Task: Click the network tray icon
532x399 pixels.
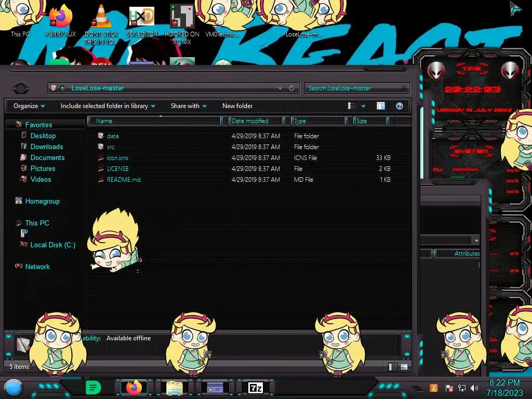Action: coord(462,388)
